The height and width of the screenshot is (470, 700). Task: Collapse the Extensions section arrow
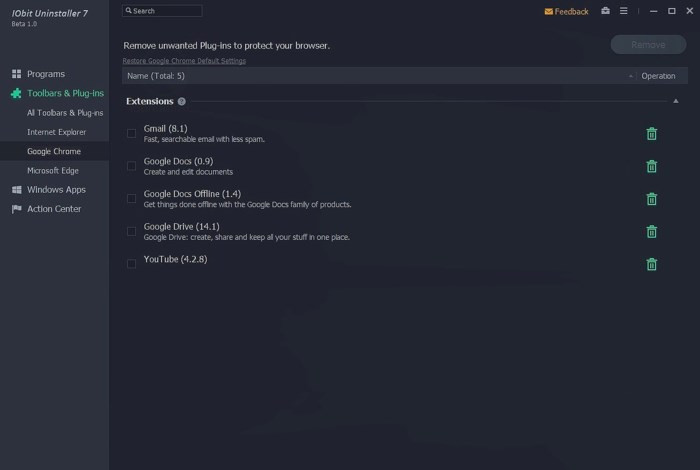pos(676,101)
